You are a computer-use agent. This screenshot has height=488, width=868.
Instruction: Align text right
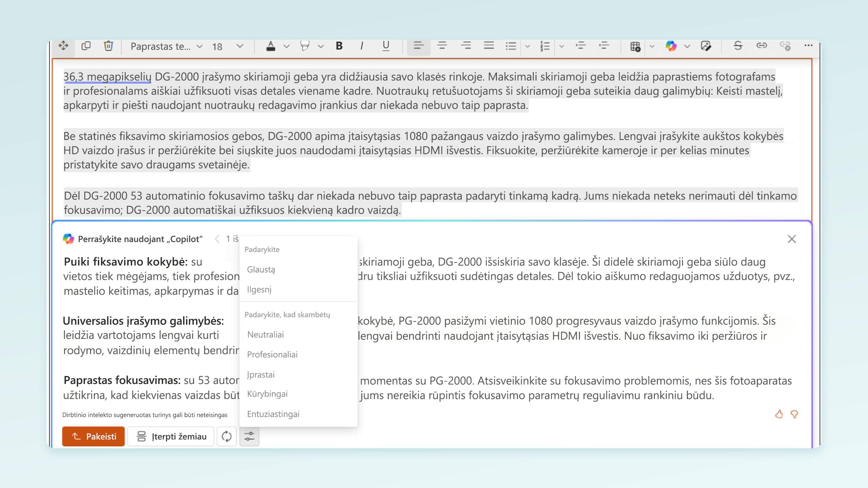pos(466,46)
